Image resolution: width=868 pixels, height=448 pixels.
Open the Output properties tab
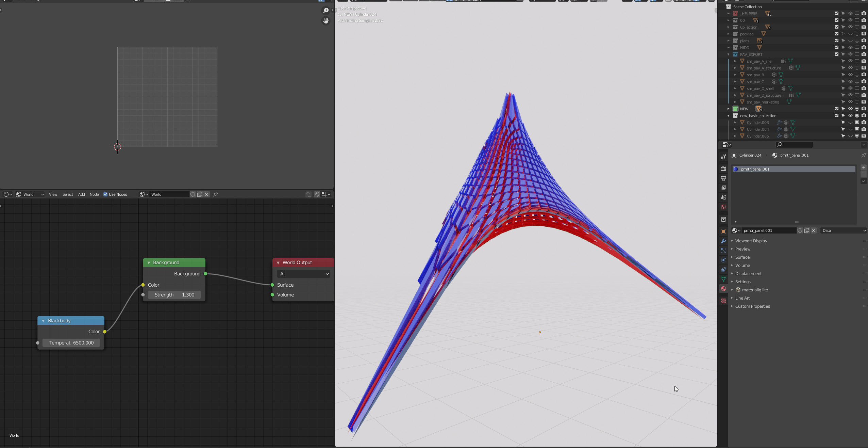pos(723,178)
